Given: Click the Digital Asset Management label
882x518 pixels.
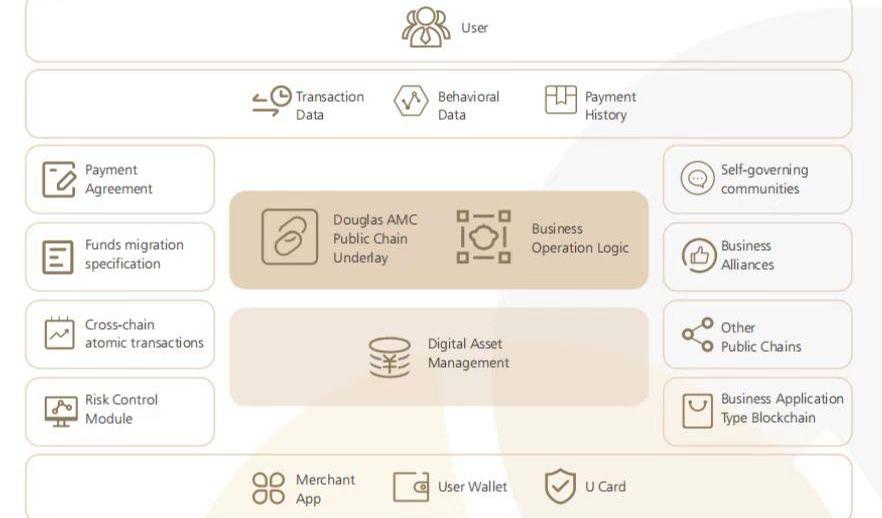Looking at the screenshot, I should [x=468, y=353].
